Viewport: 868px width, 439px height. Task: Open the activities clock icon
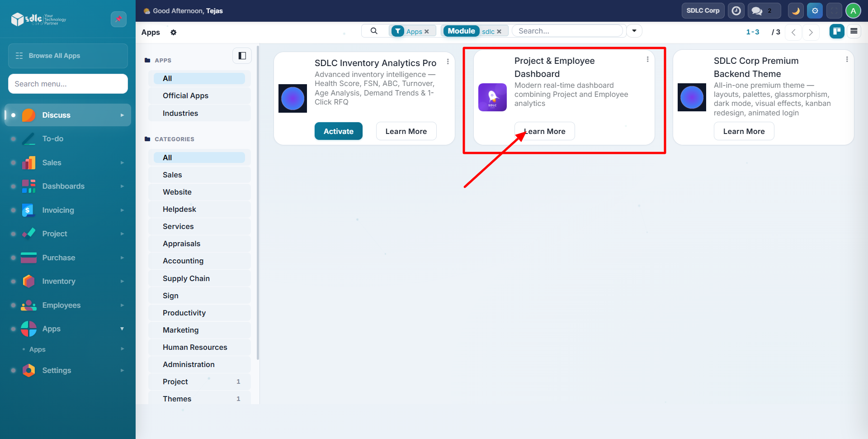(736, 11)
